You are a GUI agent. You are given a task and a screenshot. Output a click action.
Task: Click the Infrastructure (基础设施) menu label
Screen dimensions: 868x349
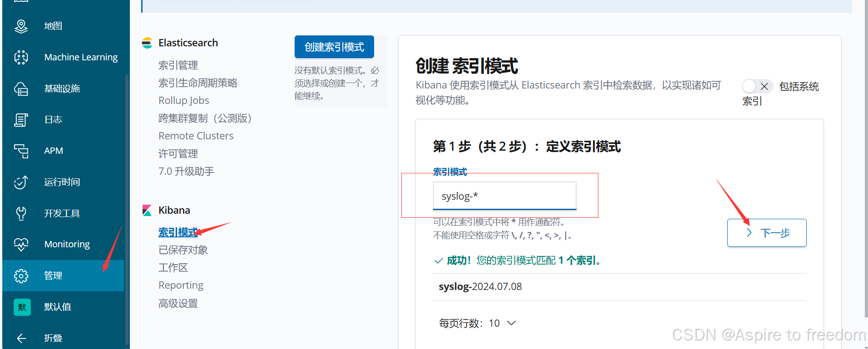[x=62, y=88]
